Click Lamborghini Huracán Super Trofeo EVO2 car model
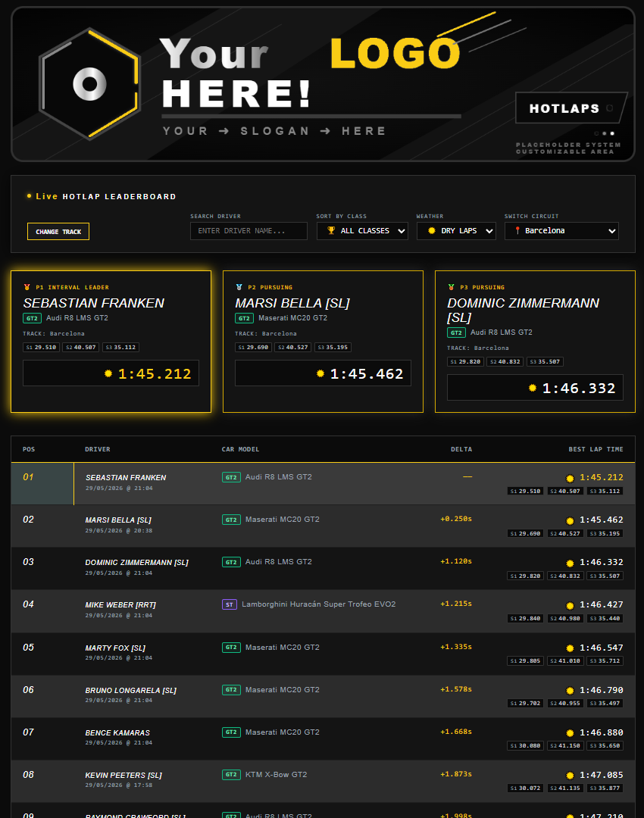Image resolution: width=644 pixels, height=818 pixels. [319, 604]
